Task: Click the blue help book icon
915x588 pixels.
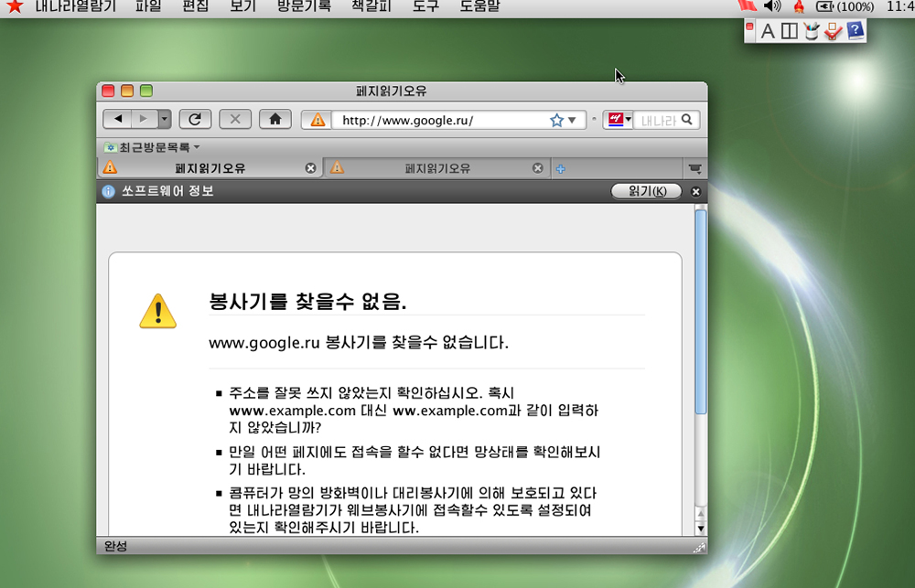Action: point(855,30)
